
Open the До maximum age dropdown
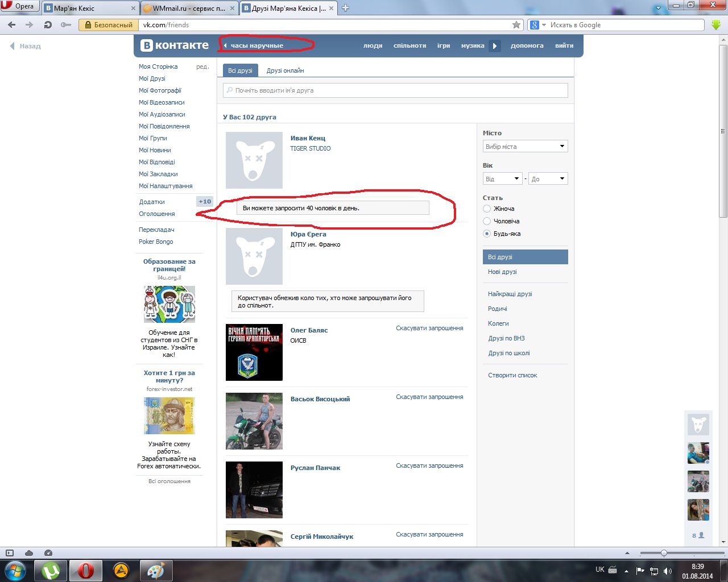548,179
